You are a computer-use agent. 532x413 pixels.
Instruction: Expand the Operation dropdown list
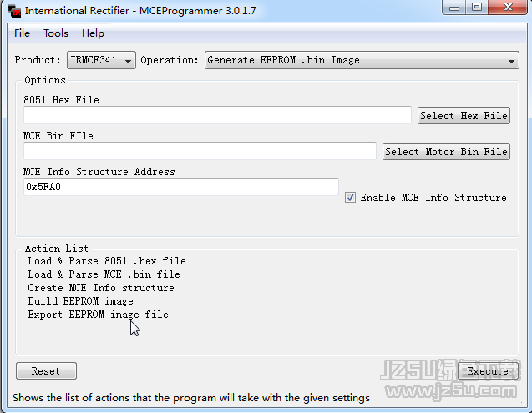pyautogui.click(x=362, y=60)
